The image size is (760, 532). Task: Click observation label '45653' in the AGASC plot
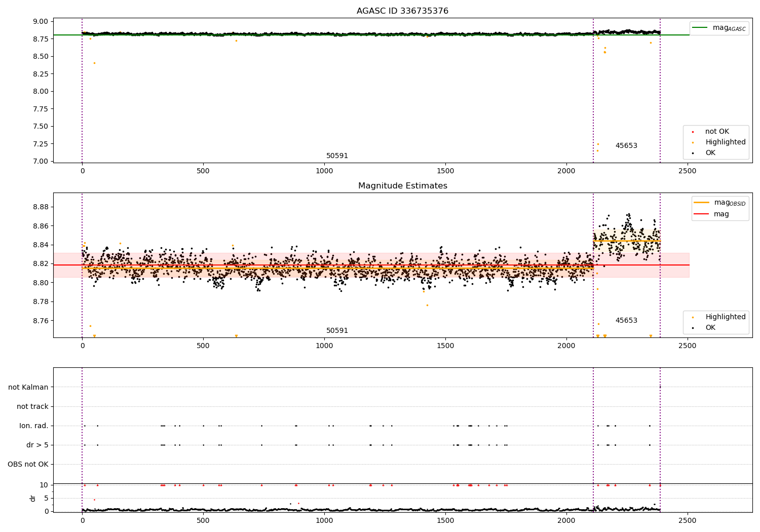coord(626,146)
